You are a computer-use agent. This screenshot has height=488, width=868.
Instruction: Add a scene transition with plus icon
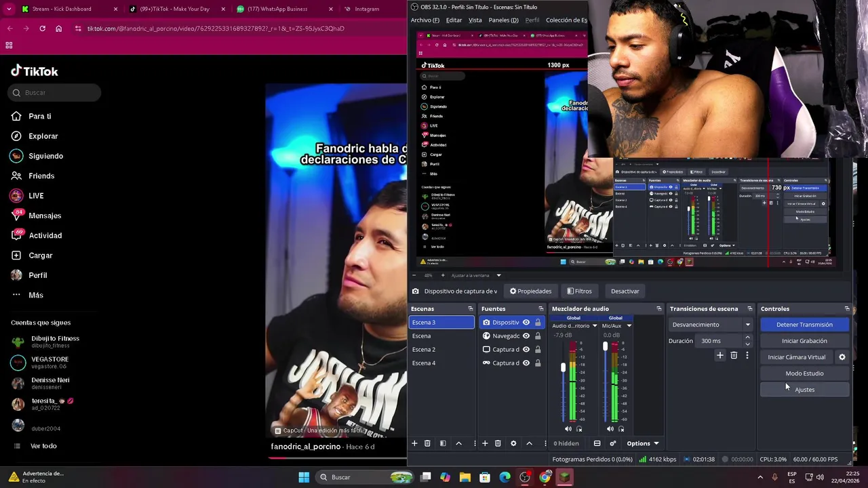(720, 355)
